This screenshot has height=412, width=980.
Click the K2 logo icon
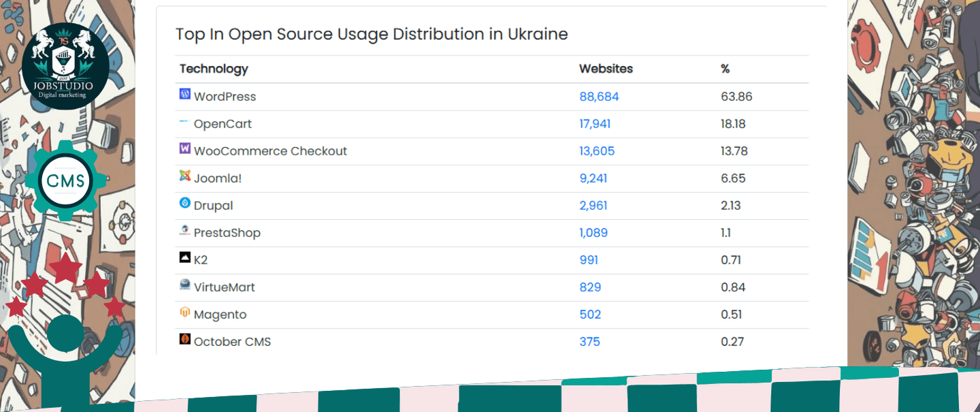click(184, 257)
